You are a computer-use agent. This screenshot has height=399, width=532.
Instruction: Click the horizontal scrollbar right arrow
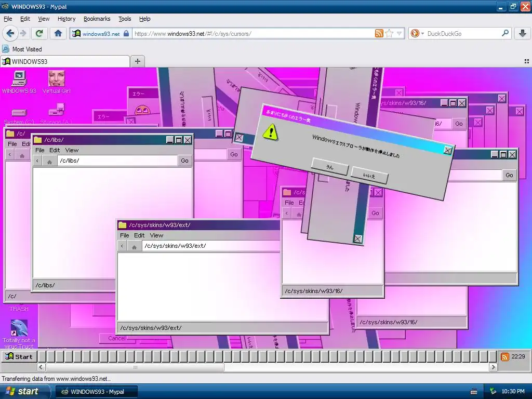493,367
